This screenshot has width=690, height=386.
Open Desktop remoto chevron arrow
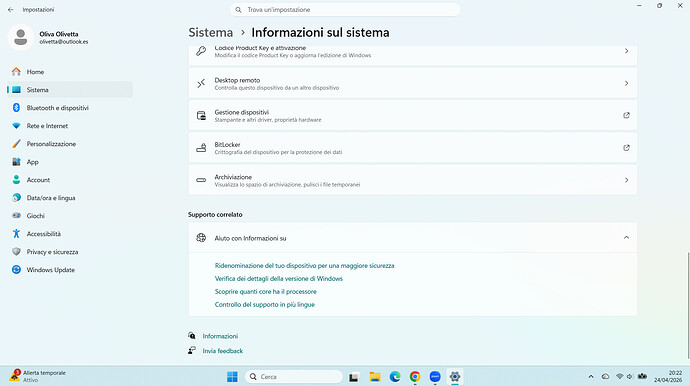tap(626, 83)
